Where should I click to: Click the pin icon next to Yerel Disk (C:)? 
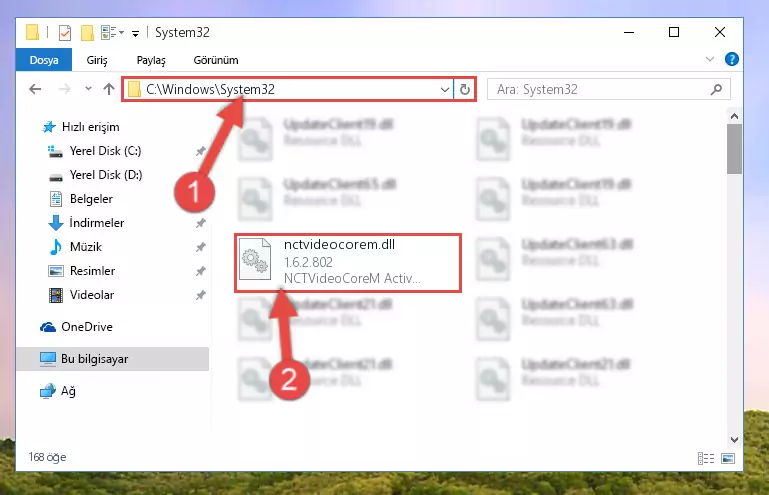(201, 151)
